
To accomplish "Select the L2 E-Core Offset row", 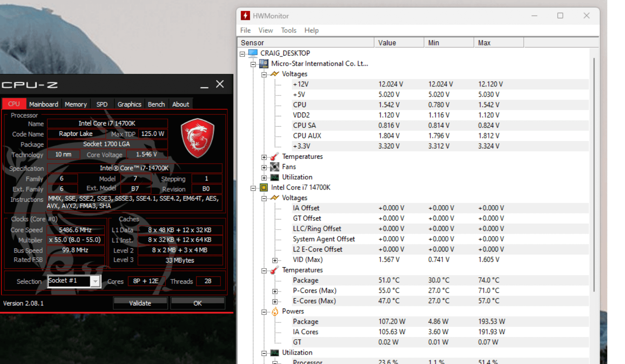I will pos(440,249).
